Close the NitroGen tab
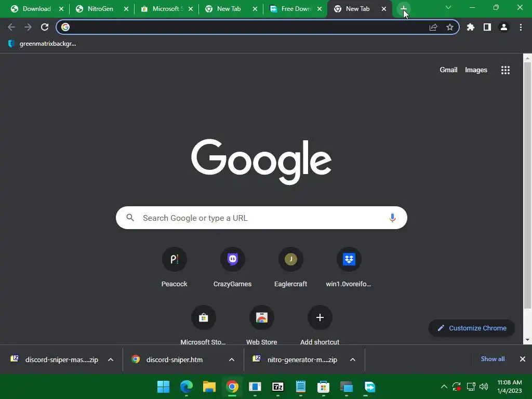 (x=126, y=9)
